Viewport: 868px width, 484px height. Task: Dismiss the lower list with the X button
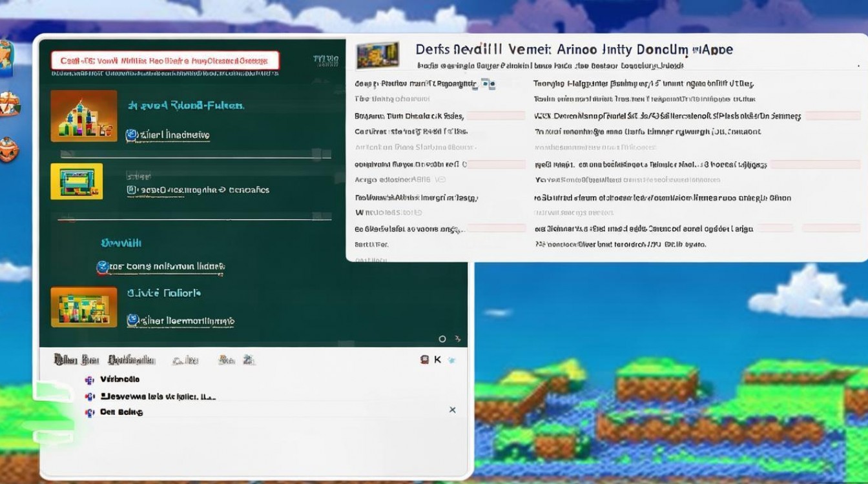point(452,410)
